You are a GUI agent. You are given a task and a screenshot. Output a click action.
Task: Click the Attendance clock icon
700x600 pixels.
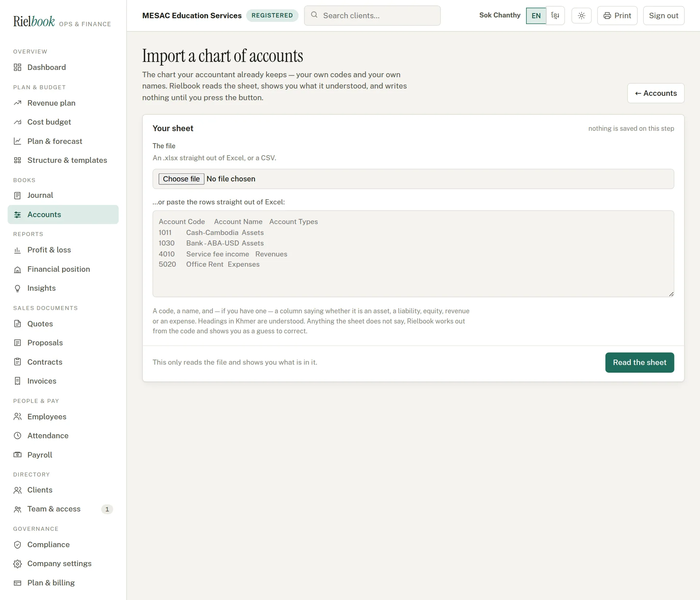point(17,436)
